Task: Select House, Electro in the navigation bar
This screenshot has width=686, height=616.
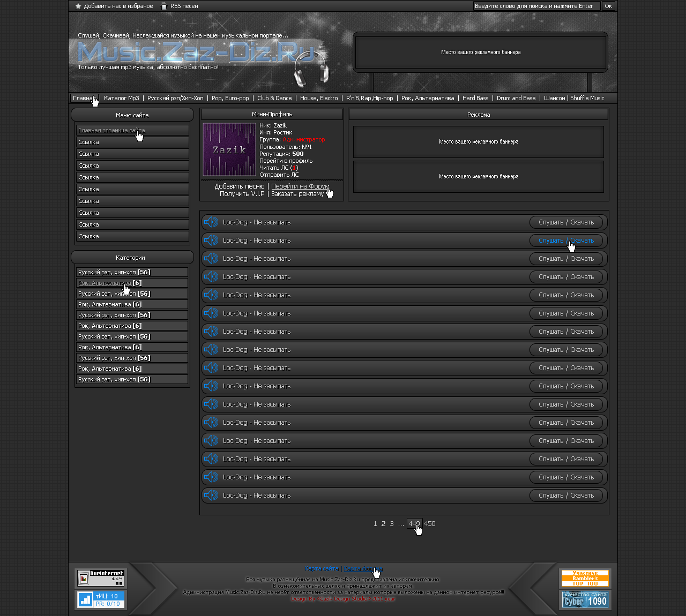Action: coord(319,98)
